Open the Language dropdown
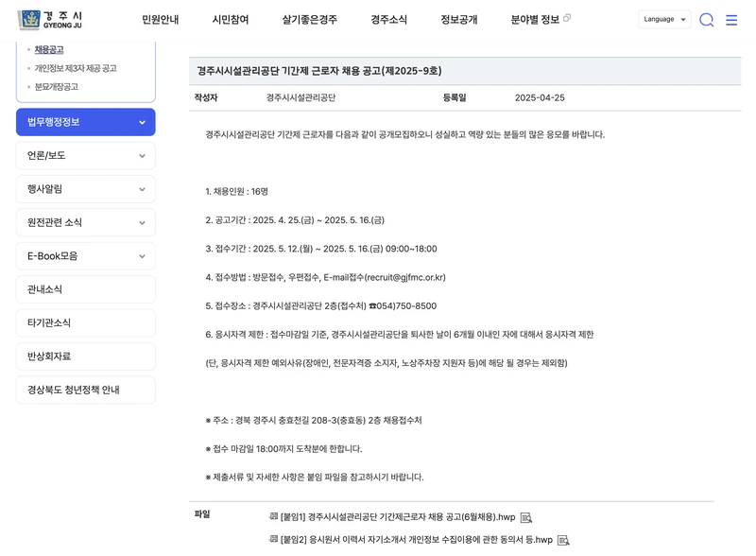756x556 pixels. [663, 18]
